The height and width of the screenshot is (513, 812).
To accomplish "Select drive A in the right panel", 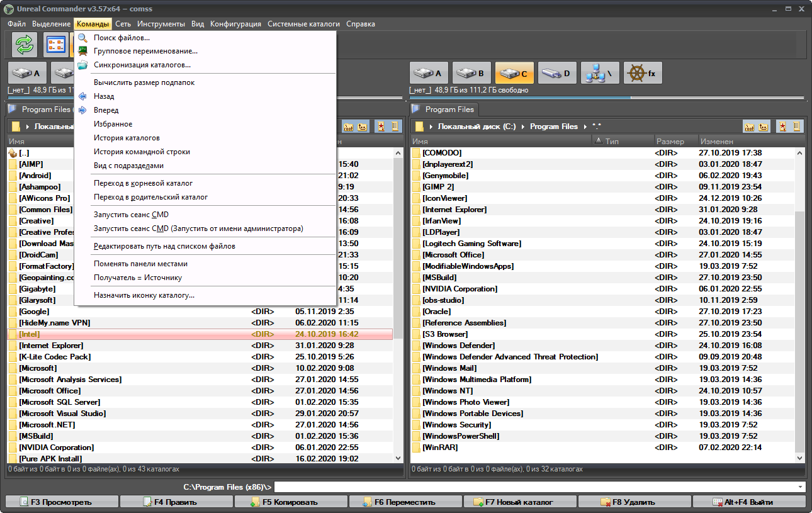I will 429,73.
